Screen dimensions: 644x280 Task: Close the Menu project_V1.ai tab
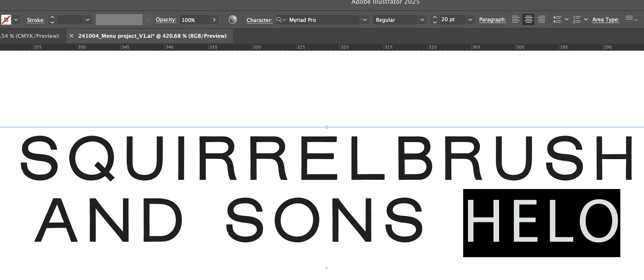click(x=71, y=36)
